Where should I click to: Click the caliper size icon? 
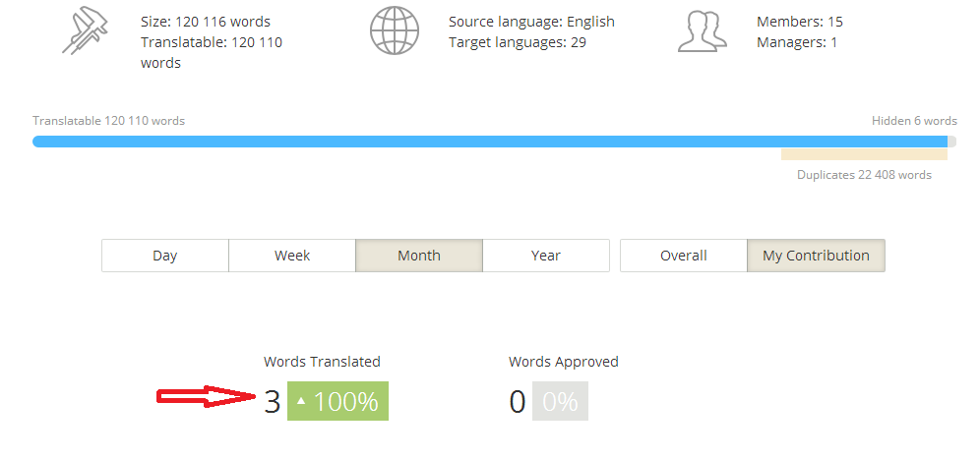pos(86,32)
